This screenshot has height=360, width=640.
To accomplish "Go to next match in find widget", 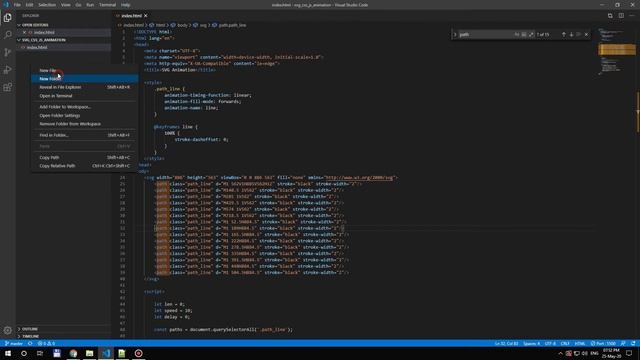I will pyautogui.click(x=571, y=35).
